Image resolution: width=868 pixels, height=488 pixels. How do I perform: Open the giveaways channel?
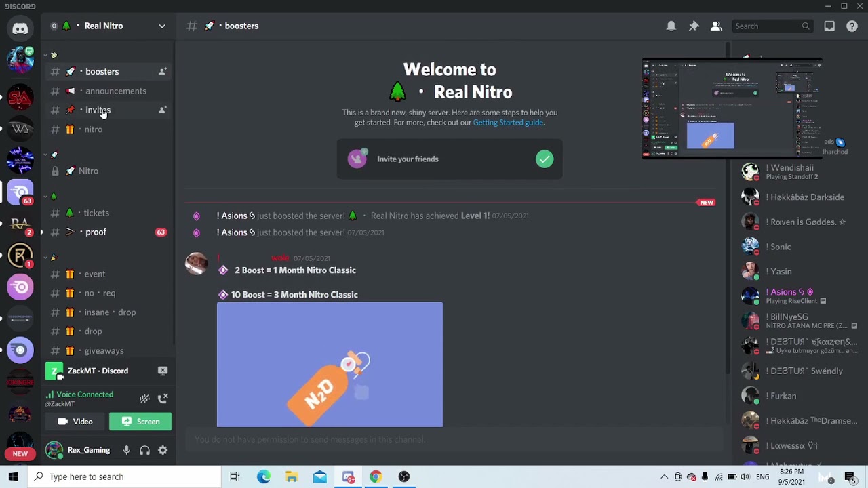coord(108,350)
